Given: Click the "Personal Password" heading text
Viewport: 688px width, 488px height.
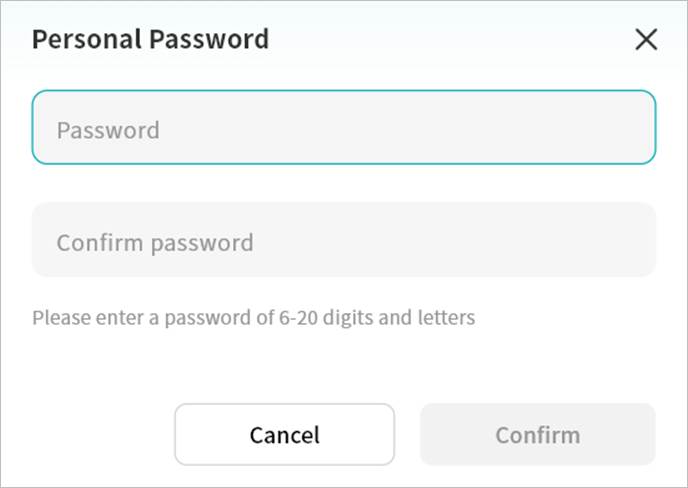Looking at the screenshot, I should click(x=150, y=40).
